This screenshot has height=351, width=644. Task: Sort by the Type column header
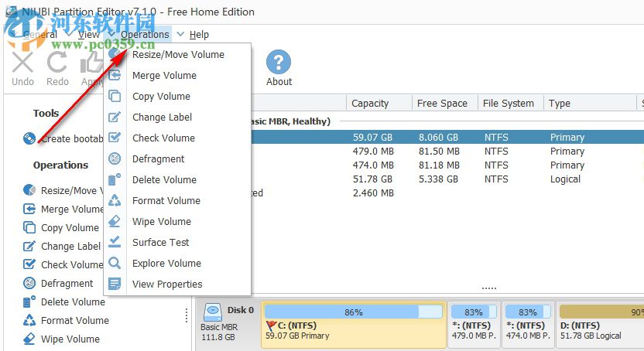tap(590, 104)
